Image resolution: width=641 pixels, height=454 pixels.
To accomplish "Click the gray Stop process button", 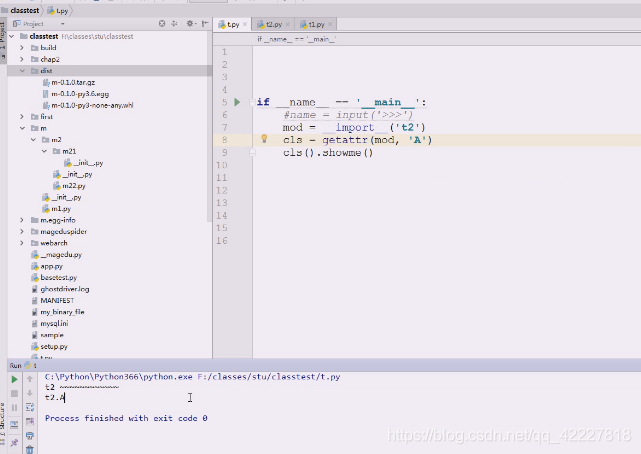I will click(x=14, y=394).
